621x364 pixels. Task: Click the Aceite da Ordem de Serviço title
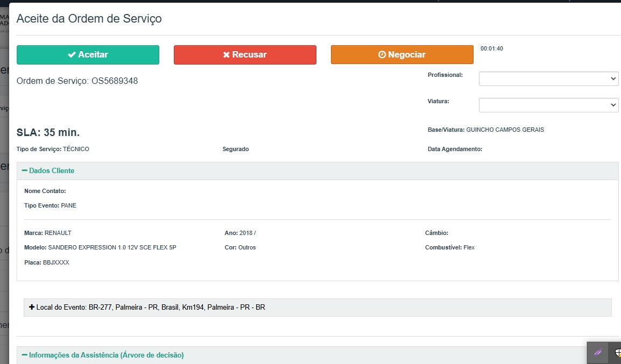coord(89,19)
